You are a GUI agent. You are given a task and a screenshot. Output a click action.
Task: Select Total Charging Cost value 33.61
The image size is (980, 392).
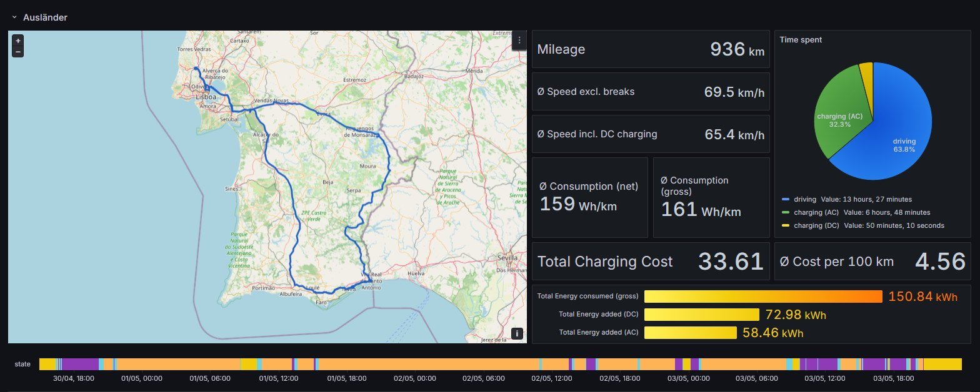(x=731, y=262)
